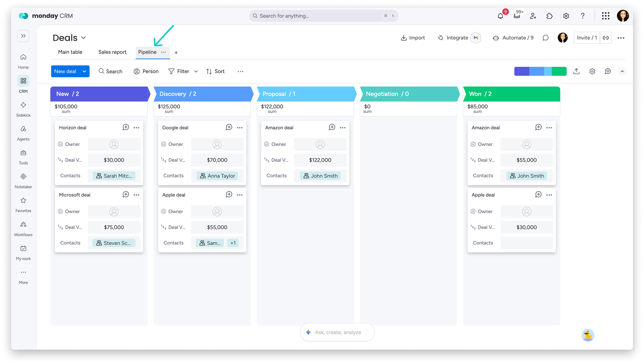Click New deal
The image size is (644, 364).
coord(65,71)
